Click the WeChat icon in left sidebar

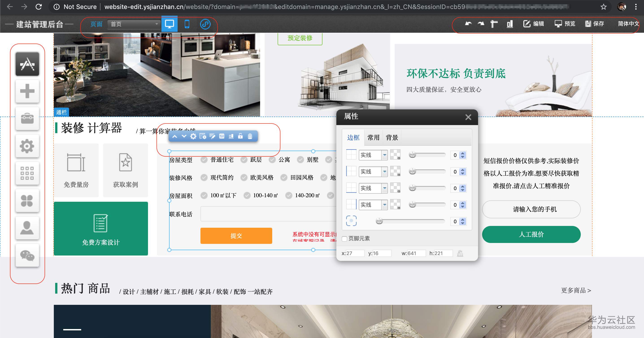27,256
